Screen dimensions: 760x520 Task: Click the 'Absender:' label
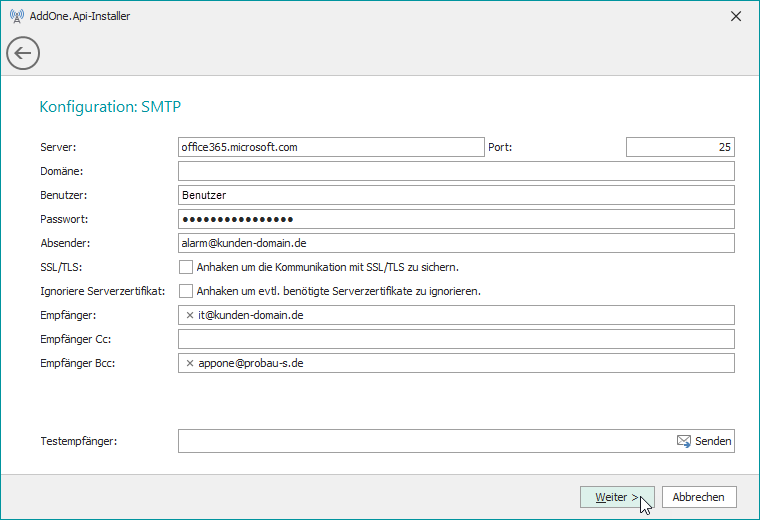click(x=65, y=243)
